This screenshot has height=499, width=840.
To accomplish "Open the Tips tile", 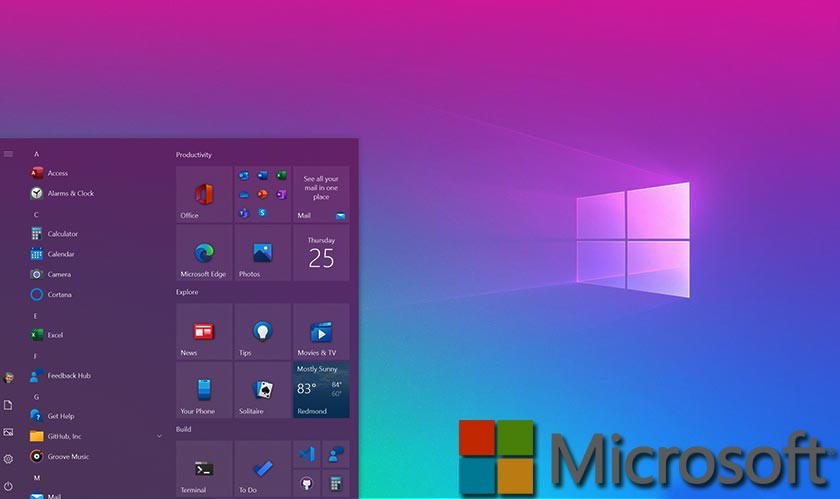I will tap(262, 331).
